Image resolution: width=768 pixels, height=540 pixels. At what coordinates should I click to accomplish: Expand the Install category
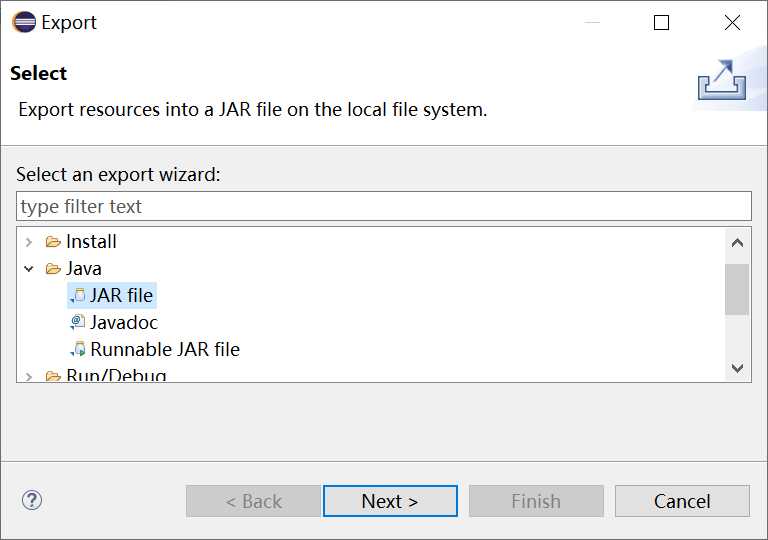[x=29, y=242]
